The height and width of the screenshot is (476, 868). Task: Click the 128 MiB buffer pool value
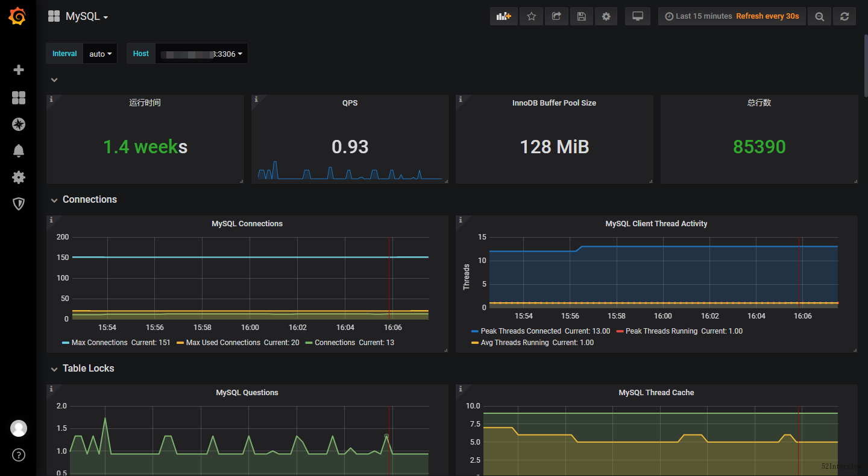tap(555, 147)
